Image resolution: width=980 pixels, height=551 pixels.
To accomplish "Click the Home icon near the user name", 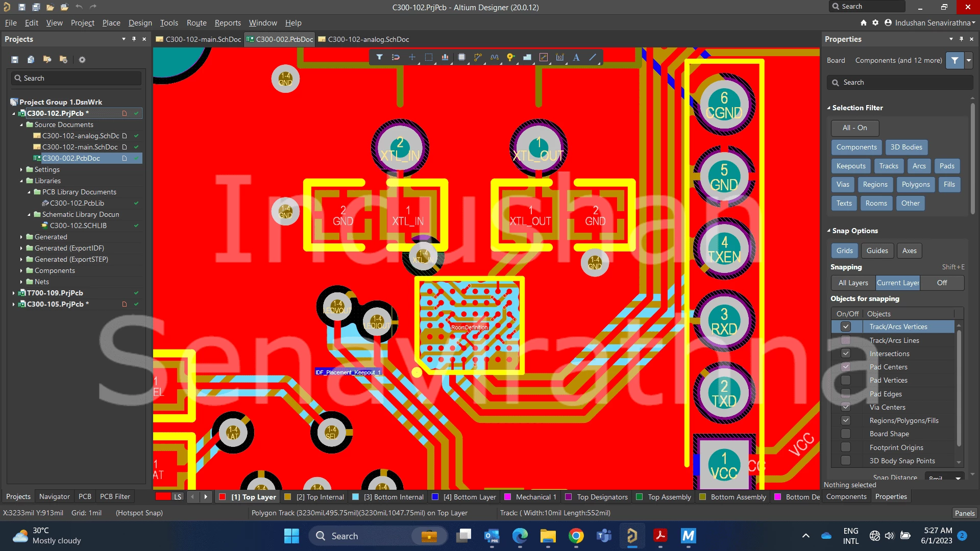I will click(864, 23).
